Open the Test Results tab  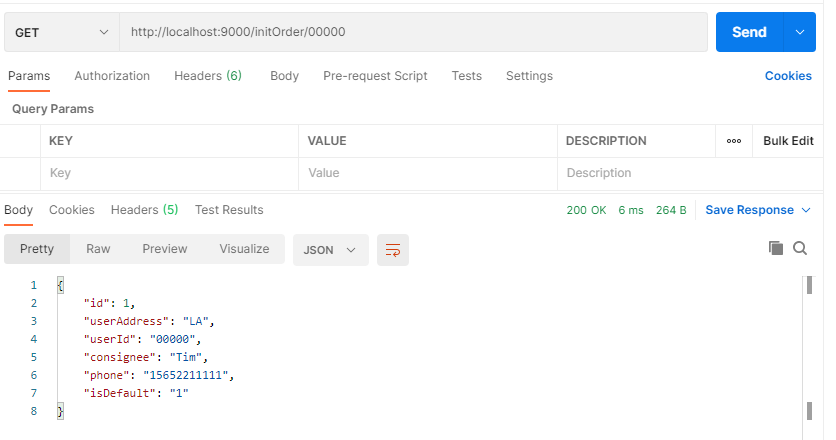(229, 210)
